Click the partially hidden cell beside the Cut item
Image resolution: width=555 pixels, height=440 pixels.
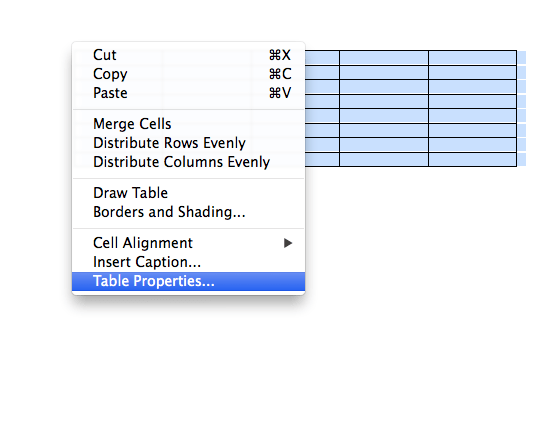322,58
